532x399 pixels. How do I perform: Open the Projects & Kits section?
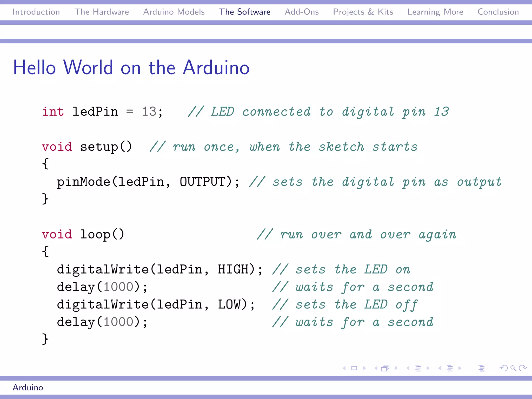pos(363,12)
